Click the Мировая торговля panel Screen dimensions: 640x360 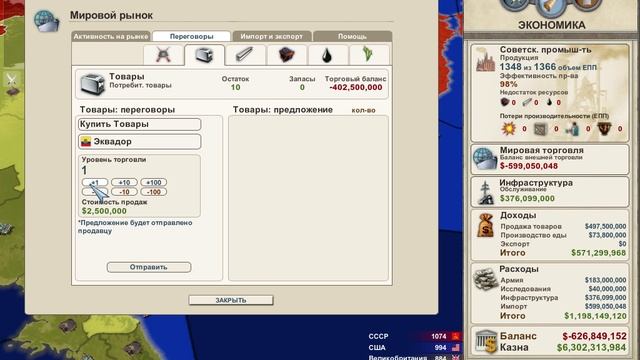coord(549,158)
